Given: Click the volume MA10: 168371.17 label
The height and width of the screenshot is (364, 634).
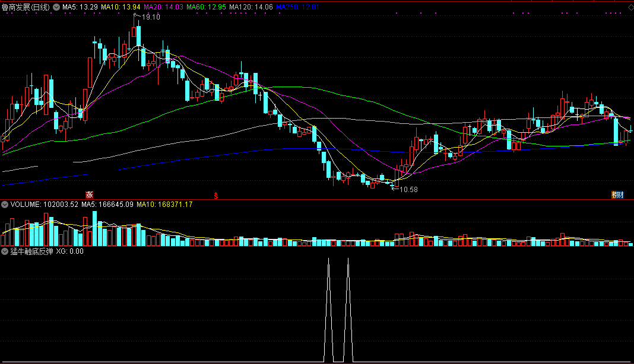Looking at the screenshot, I should [164, 205].
